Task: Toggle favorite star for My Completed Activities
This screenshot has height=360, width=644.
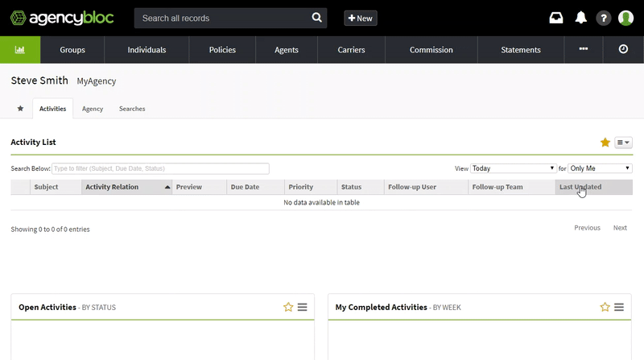Action: click(x=605, y=307)
